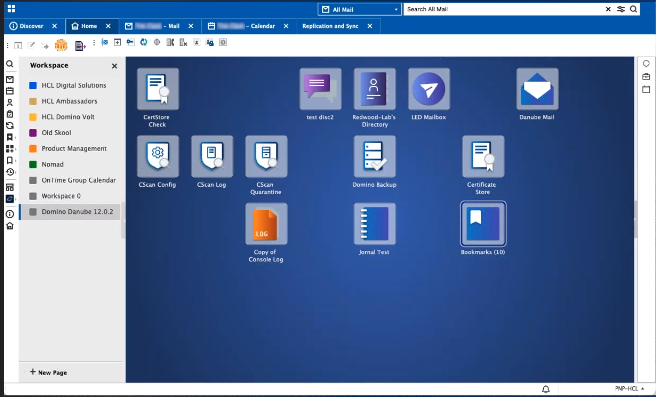Open the app launcher grid icon
The height and width of the screenshot is (397, 656).
[11, 9]
